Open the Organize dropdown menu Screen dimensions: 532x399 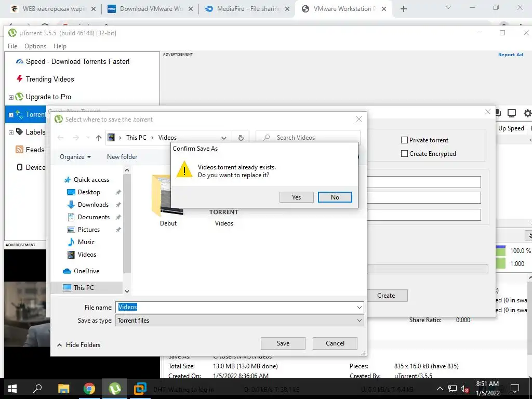pos(75,157)
